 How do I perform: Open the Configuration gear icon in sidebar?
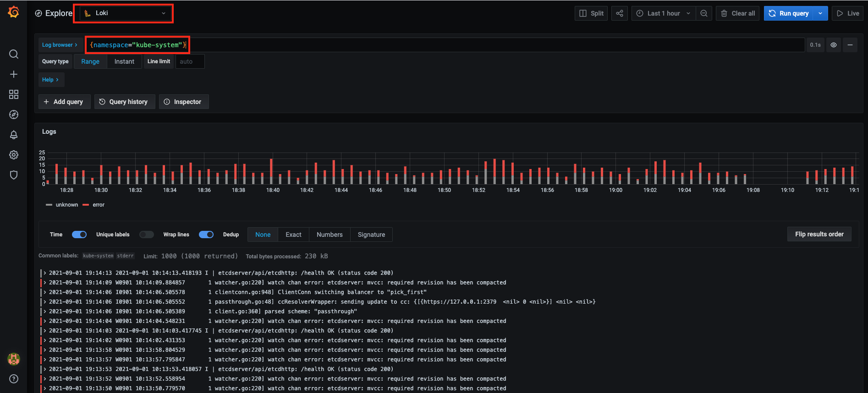(x=14, y=155)
